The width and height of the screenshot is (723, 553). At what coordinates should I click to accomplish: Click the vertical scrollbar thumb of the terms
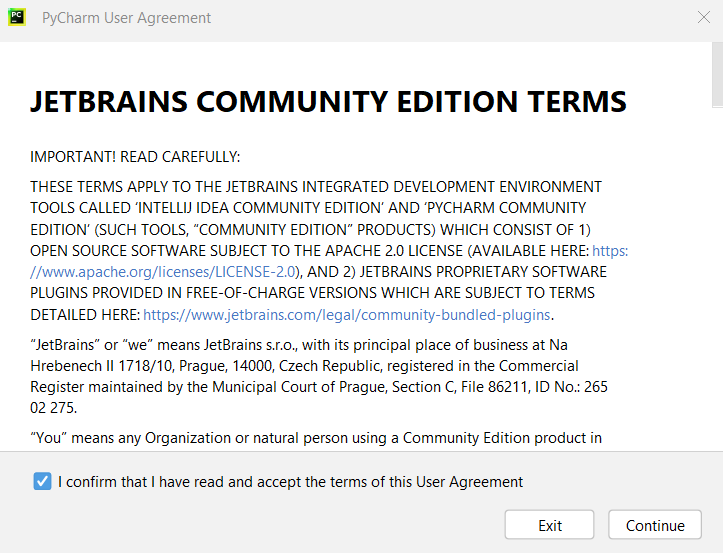click(717, 74)
